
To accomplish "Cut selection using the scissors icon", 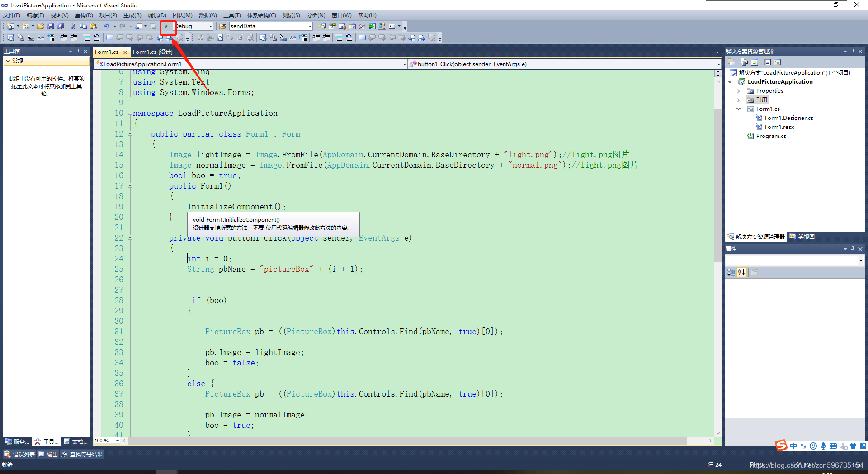I will (x=74, y=26).
